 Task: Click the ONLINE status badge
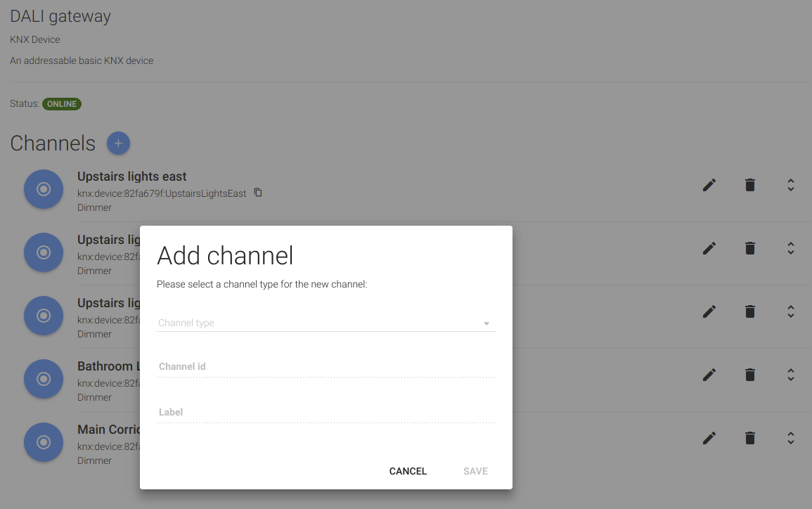(62, 104)
